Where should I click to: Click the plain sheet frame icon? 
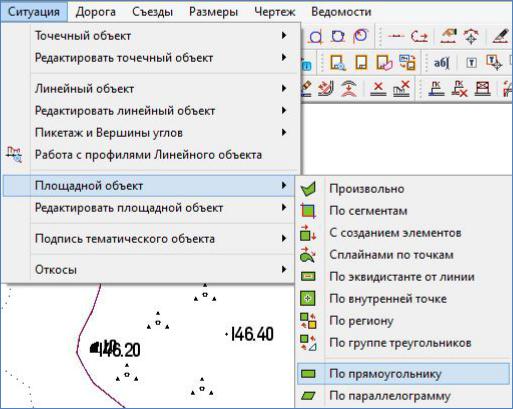361,62
